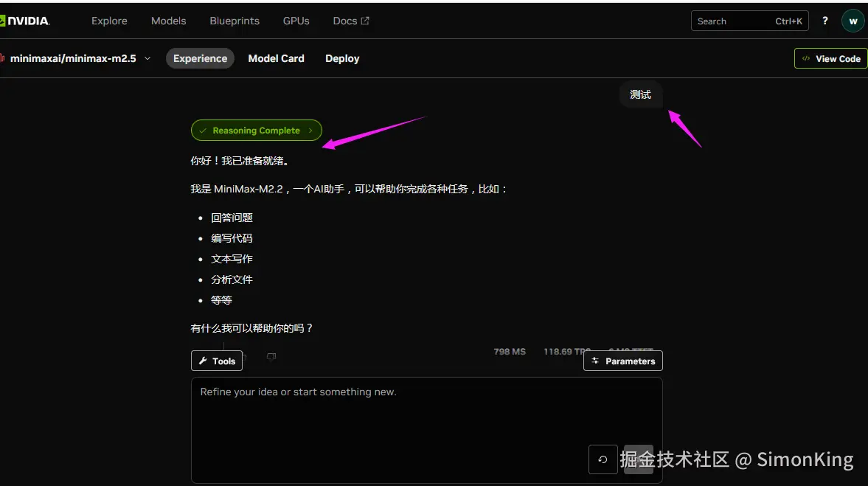868x486 pixels.
Task: Click the text 编写代码
Action: 232,238
